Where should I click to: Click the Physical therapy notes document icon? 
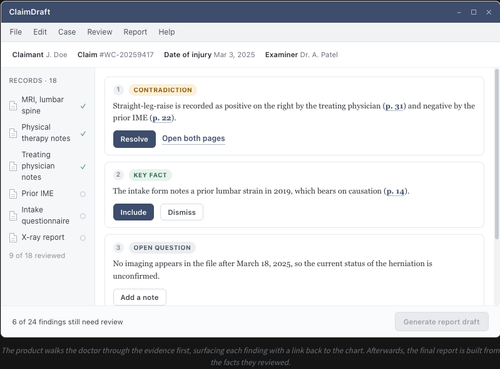pyautogui.click(x=13, y=133)
